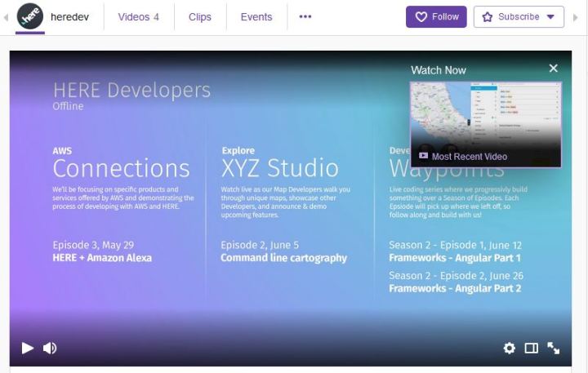Switch to the Events tab

click(x=256, y=17)
